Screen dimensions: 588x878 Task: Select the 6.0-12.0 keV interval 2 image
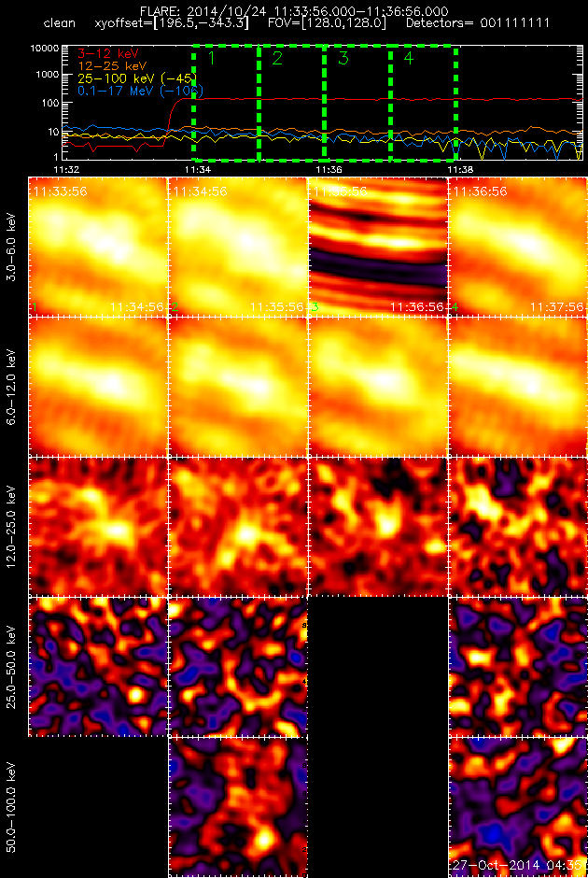click(x=238, y=387)
